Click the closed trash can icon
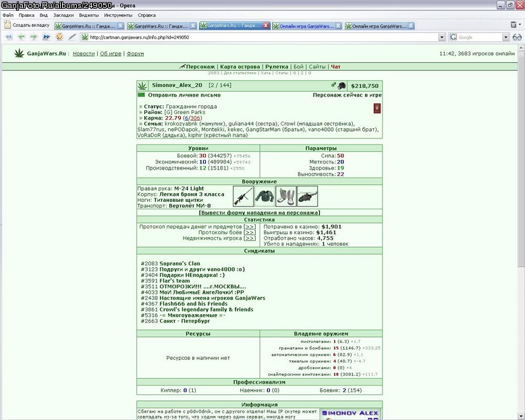 [x=514, y=25]
